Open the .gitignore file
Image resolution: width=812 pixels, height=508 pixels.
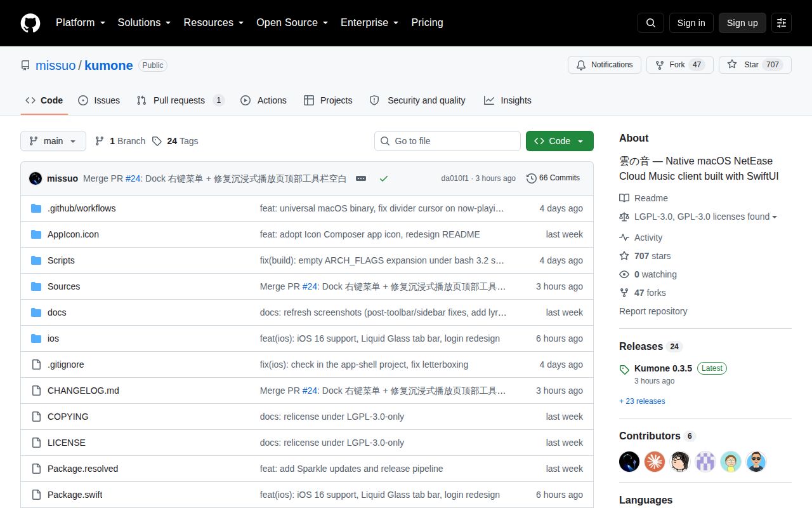(65, 364)
